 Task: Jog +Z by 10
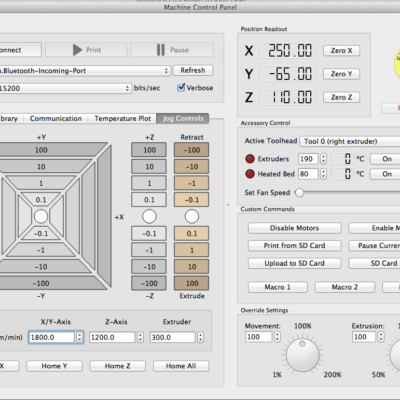[x=149, y=166]
